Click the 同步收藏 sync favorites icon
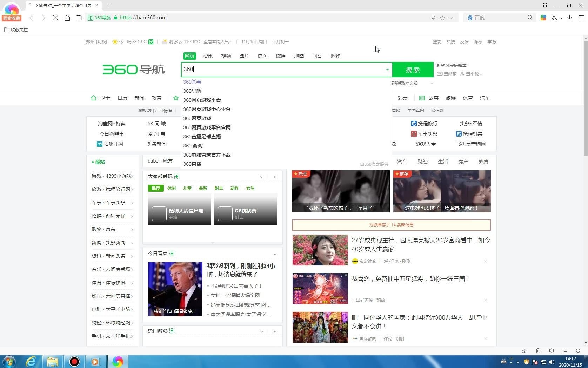This screenshot has height=368, width=588. tap(12, 12)
